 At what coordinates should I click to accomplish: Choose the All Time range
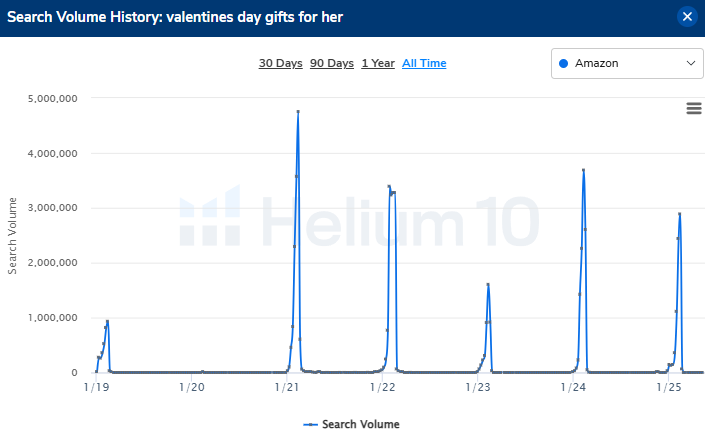[x=424, y=63]
